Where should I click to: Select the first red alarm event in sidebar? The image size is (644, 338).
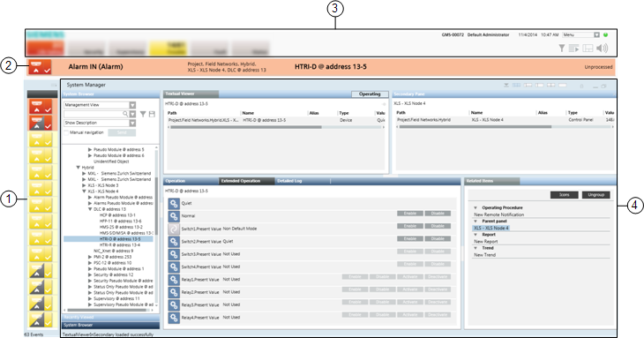[x=40, y=107]
